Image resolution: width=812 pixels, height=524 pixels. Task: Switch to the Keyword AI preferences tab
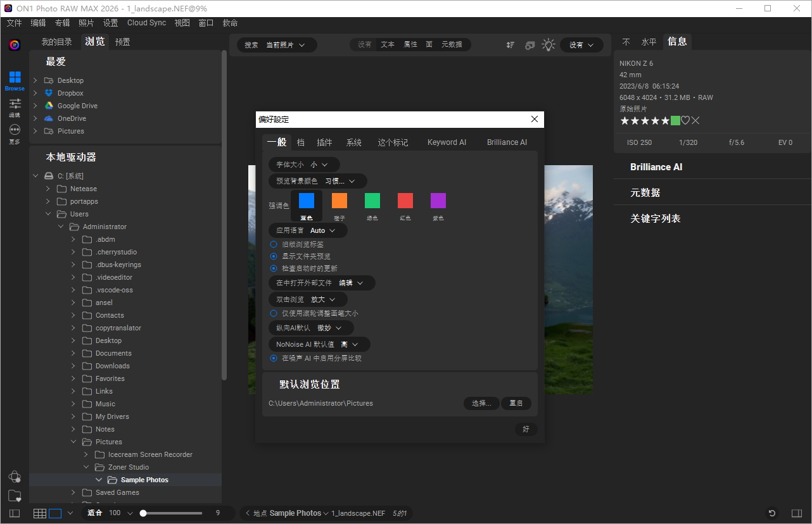tap(447, 142)
